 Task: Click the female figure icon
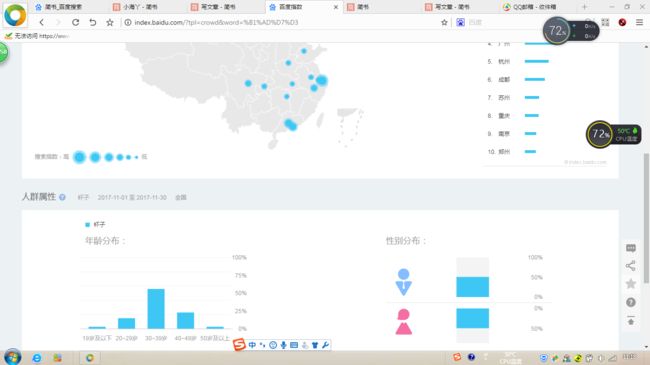(403, 322)
